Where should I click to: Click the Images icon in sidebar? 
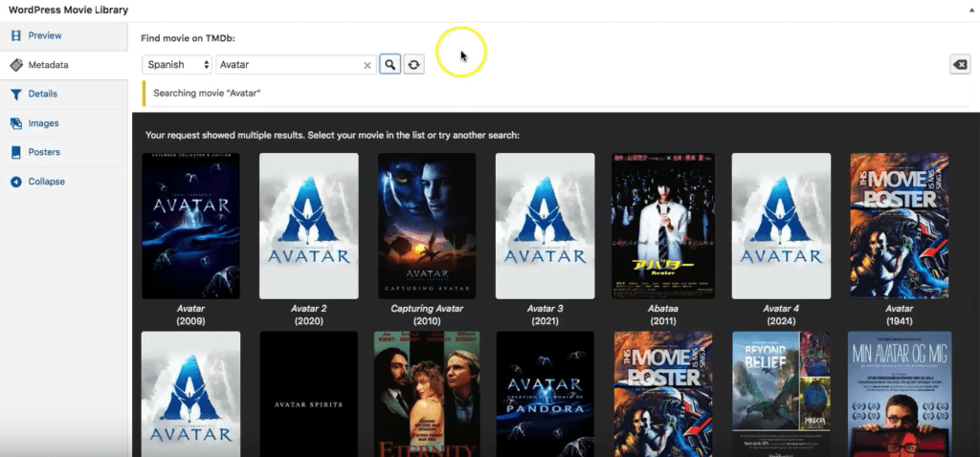click(16, 123)
